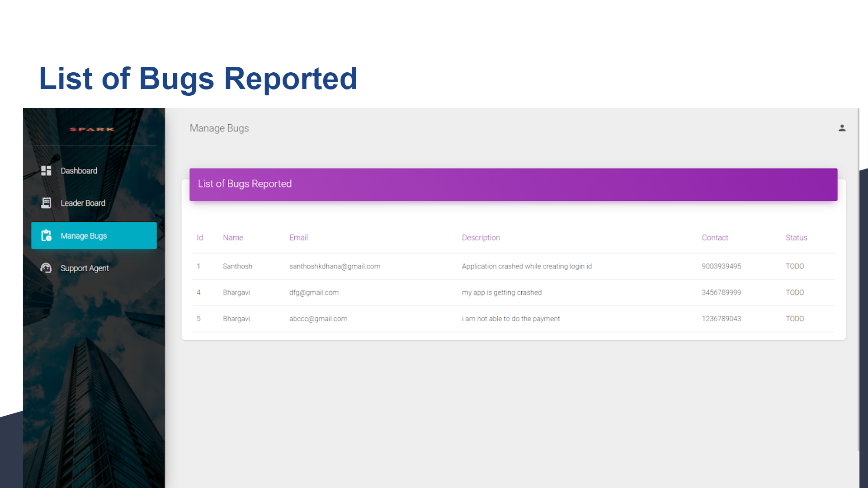Sort by the Name column header

233,238
